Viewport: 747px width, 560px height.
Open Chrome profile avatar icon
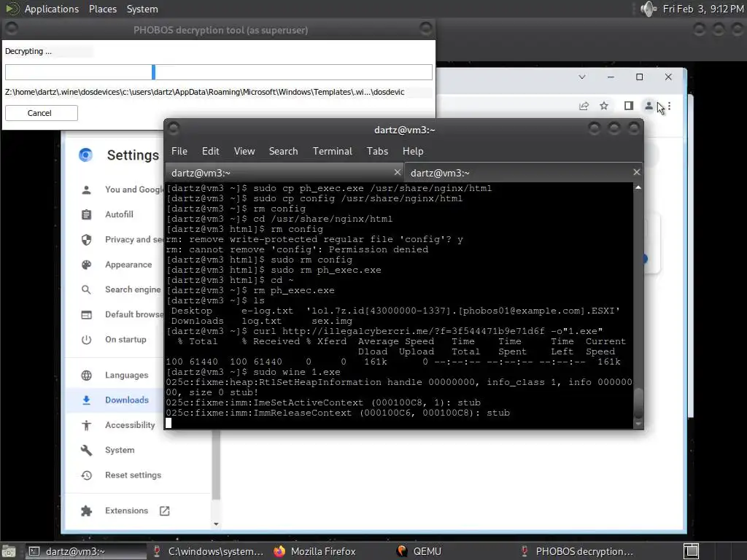click(x=649, y=106)
